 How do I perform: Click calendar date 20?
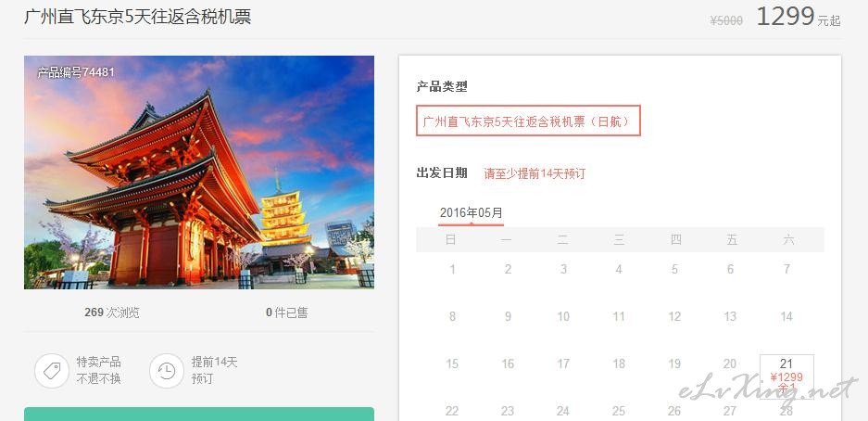tap(730, 364)
